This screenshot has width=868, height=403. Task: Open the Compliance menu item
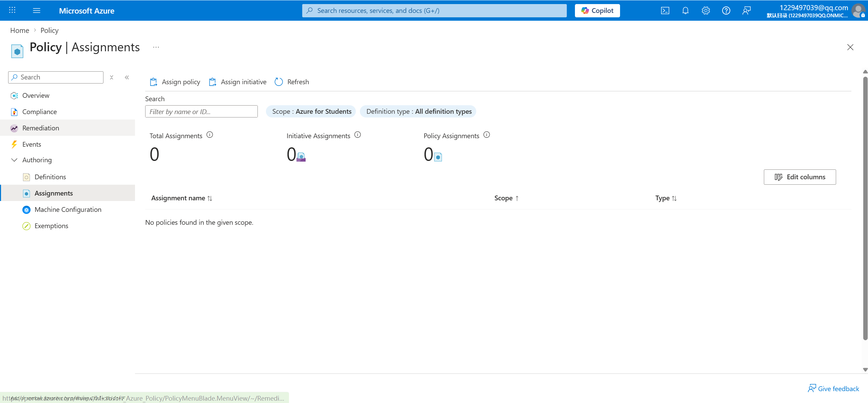(x=68, y=112)
